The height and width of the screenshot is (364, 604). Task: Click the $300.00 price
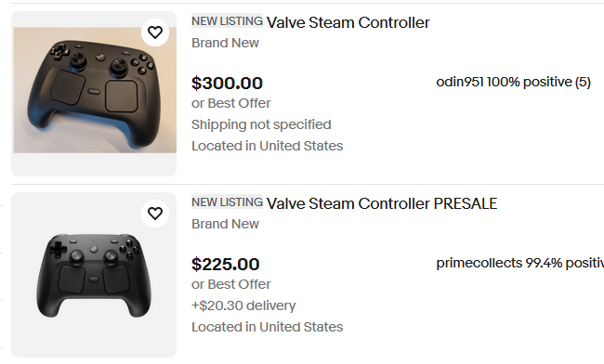[x=227, y=84]
